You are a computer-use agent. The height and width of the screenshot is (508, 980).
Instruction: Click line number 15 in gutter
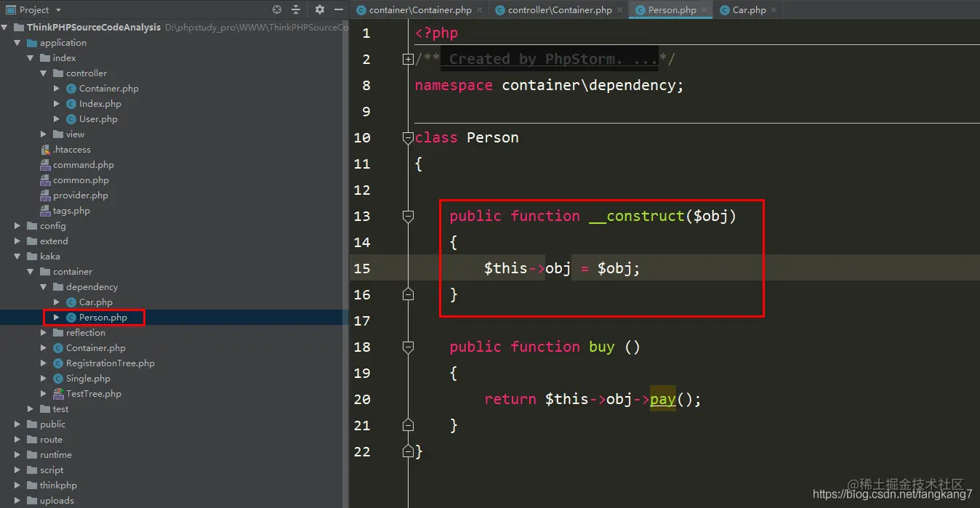point(361,268)
